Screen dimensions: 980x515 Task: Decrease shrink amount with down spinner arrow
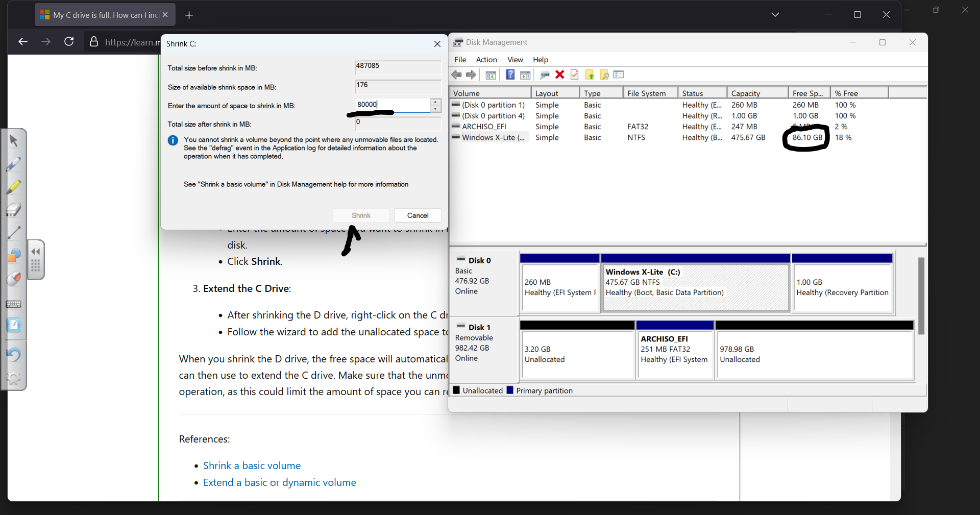[435, 109]
